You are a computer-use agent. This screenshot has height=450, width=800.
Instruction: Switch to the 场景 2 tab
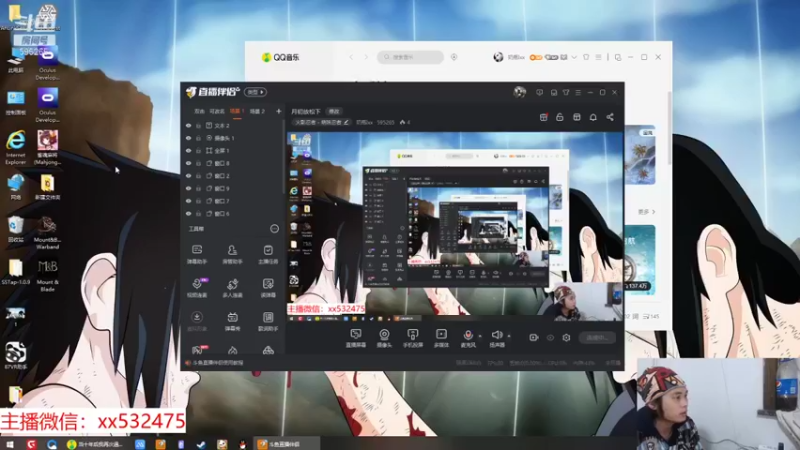point(258,111)
